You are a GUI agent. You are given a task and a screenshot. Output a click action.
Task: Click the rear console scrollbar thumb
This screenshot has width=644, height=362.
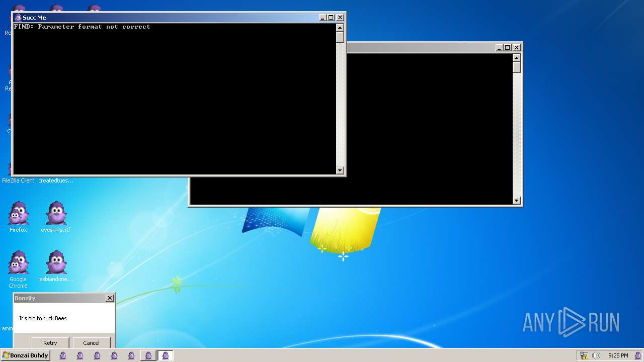click(517, 67)
